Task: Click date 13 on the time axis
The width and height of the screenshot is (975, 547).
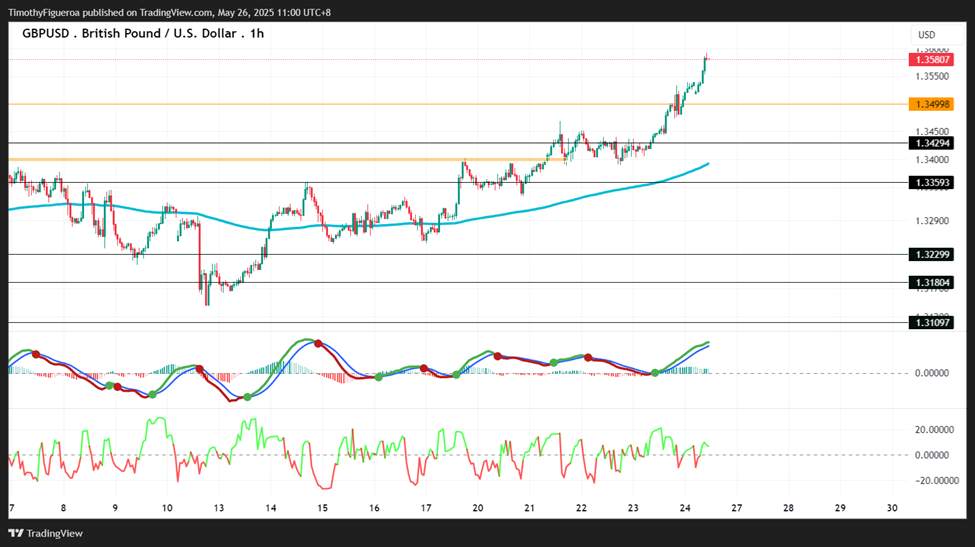Action: 219,508
